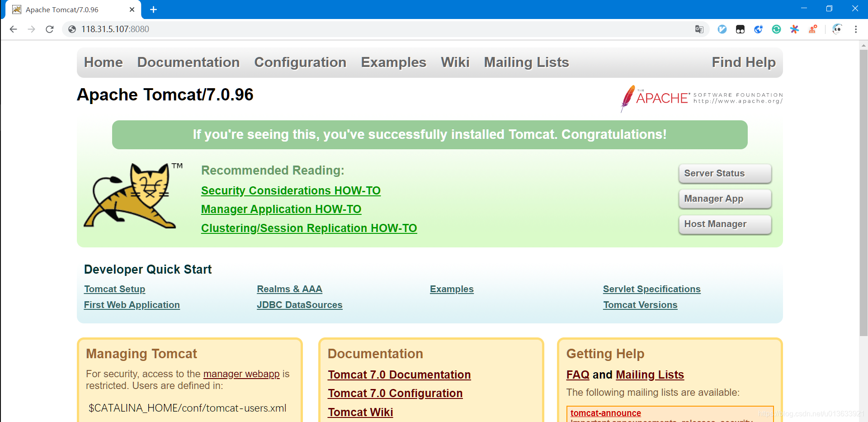Open the First Web Application link

(132, 305)
